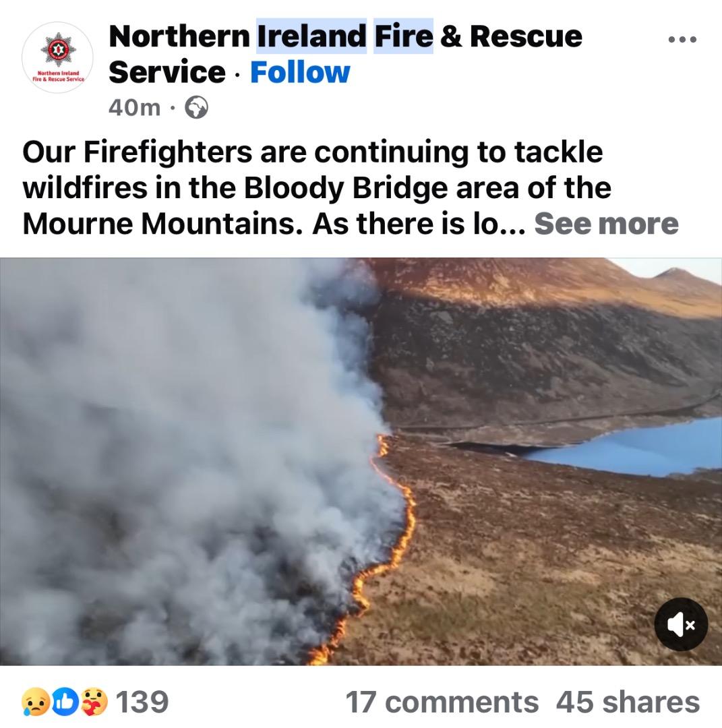The image size is (722, 728).
Task: Unmute the video with speaker icon
Action: (681, 625)
